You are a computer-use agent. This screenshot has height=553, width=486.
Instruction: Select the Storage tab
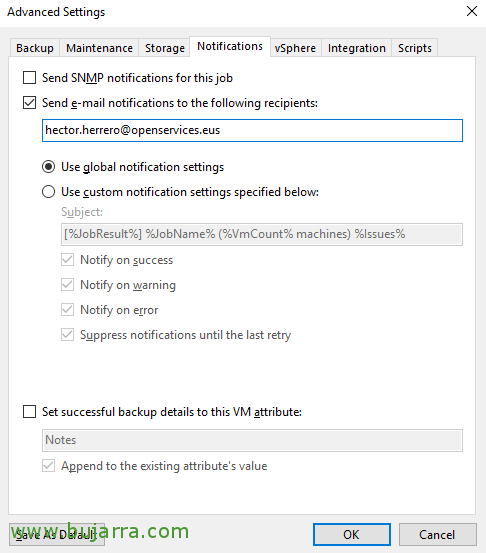coord(165,48)
